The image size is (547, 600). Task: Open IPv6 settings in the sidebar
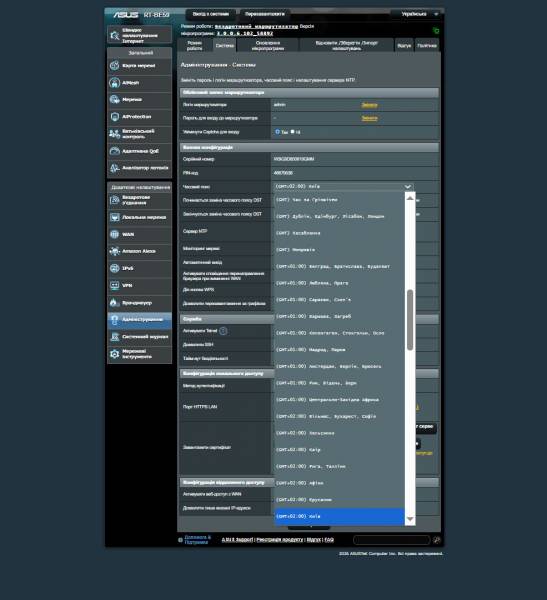pyautogui.click(x=139, y=269)
